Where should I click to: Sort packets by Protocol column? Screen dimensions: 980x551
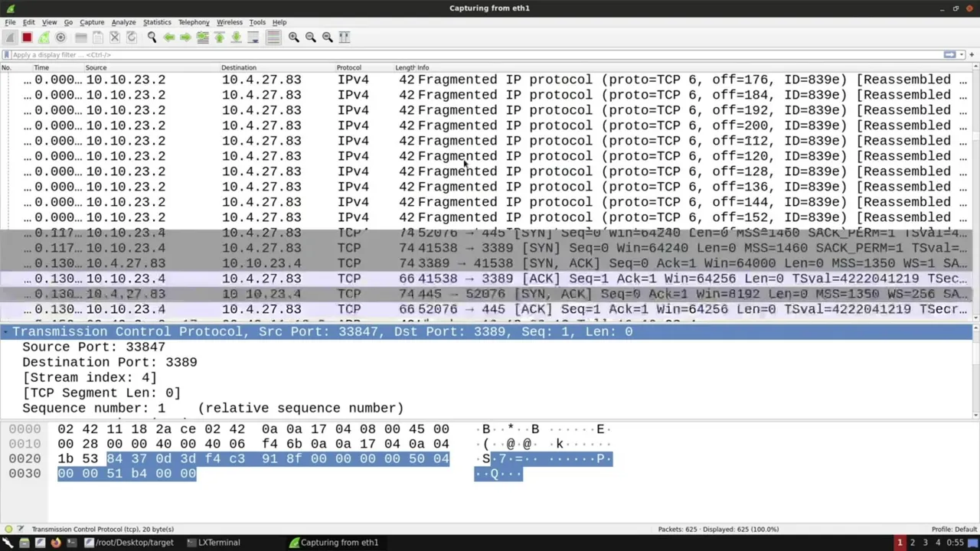(x=364, y=67)
